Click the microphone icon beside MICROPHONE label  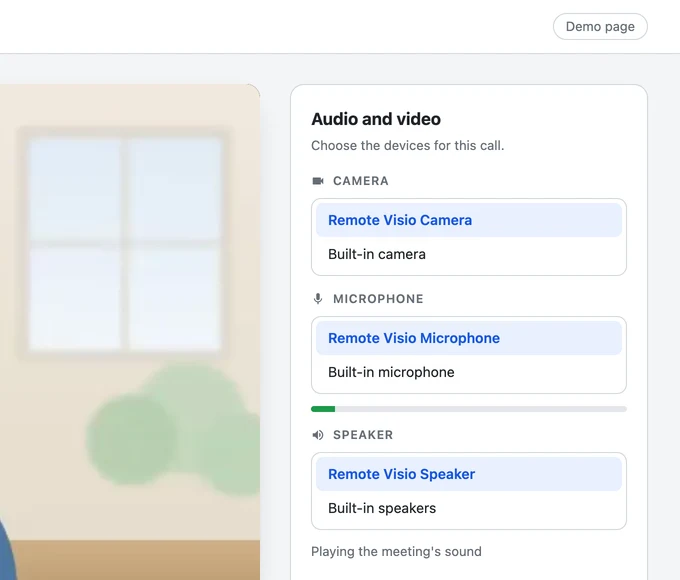point(318,299)
